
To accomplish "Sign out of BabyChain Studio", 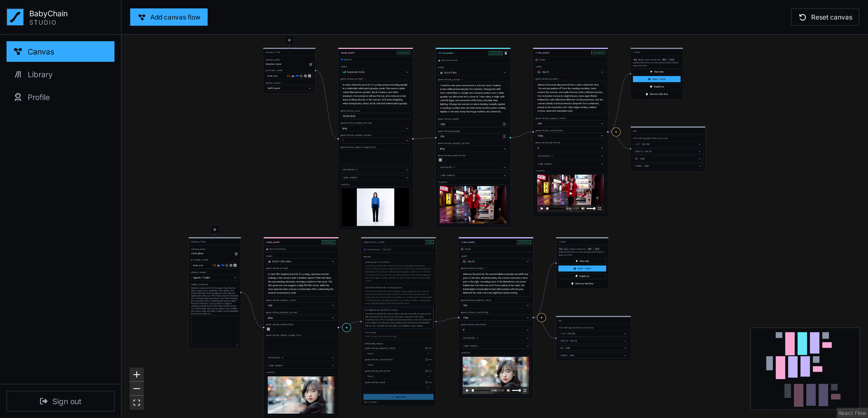I will (60, 401).
